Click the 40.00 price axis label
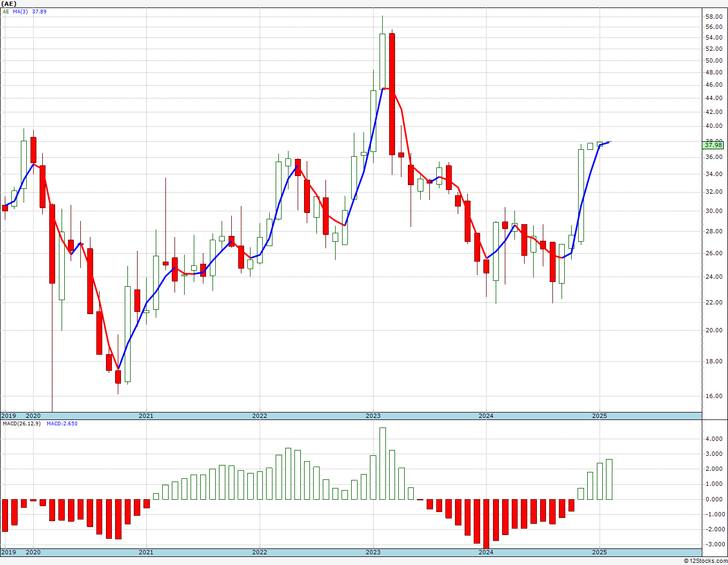The image size is (728, 565). 714,126
